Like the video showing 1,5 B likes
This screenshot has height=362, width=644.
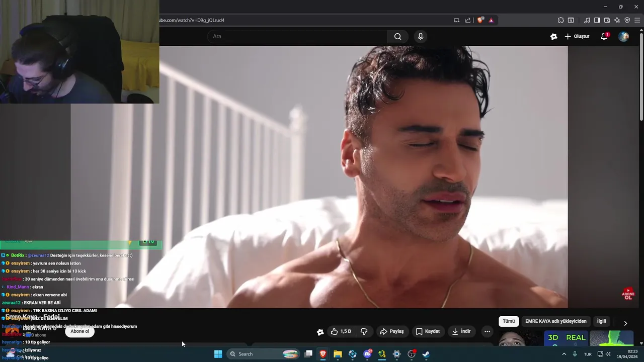(x=341, y=331)
